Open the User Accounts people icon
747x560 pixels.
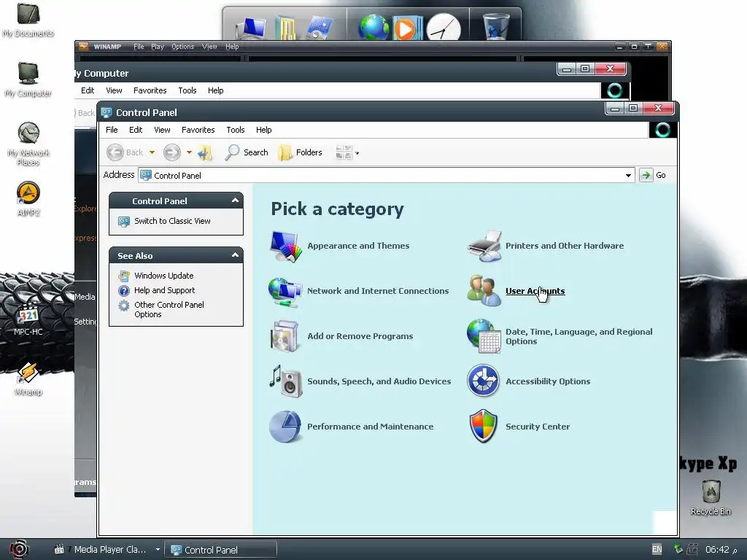[x=484, y=291]
